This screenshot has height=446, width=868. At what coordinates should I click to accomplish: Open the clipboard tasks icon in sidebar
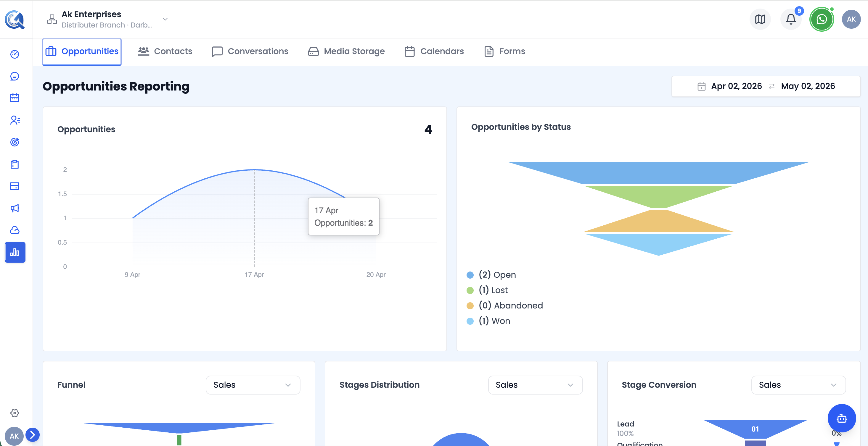[x=15, y=164]
